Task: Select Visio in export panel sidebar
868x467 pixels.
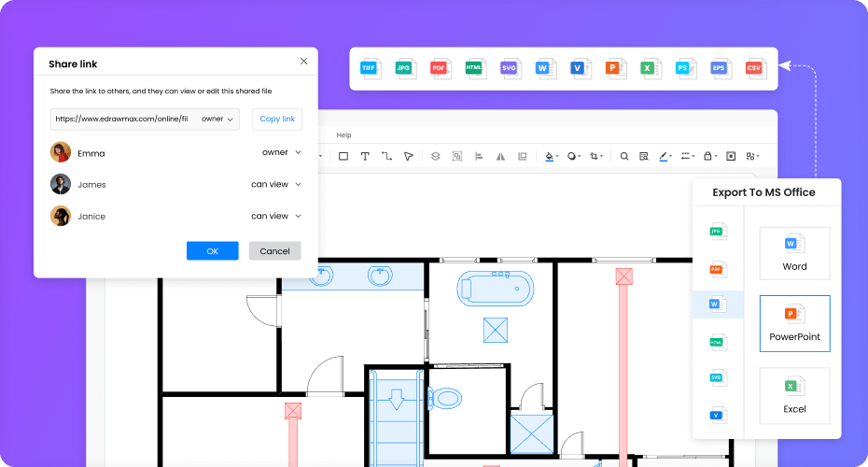Action: [718, 415]
